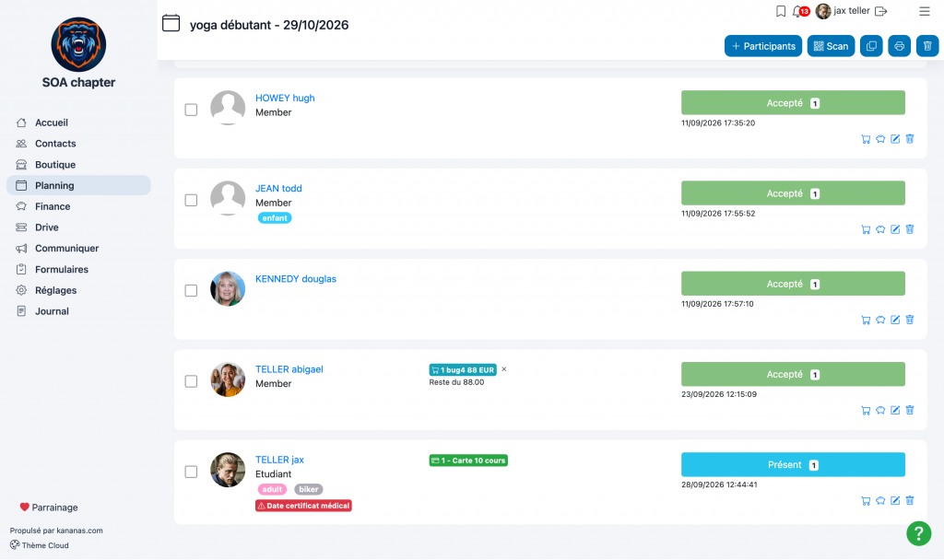
Task: Open cart icon for JEAN todd's row
Action: 866,229
